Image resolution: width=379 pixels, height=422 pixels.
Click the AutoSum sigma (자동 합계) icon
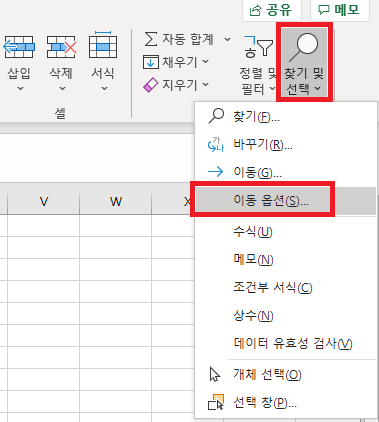(x=151, y=39)
